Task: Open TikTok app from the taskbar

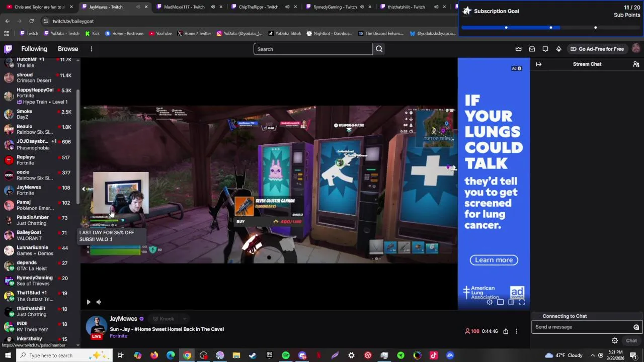Action: point(434,355)
